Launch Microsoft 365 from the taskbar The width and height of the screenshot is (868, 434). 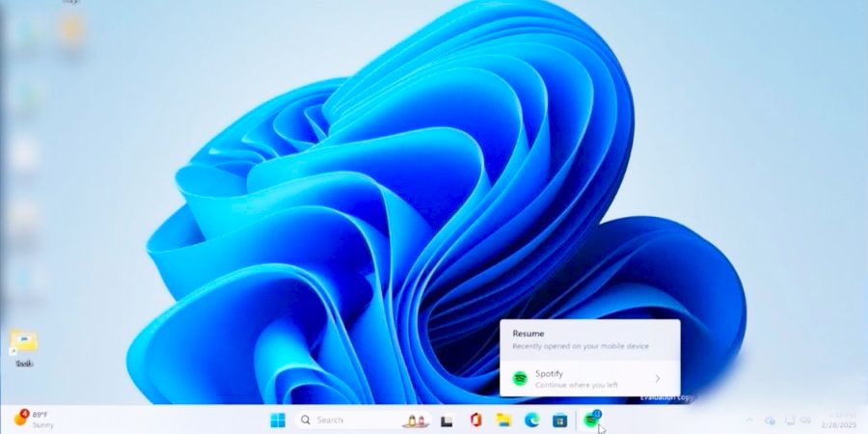[475, 420]
